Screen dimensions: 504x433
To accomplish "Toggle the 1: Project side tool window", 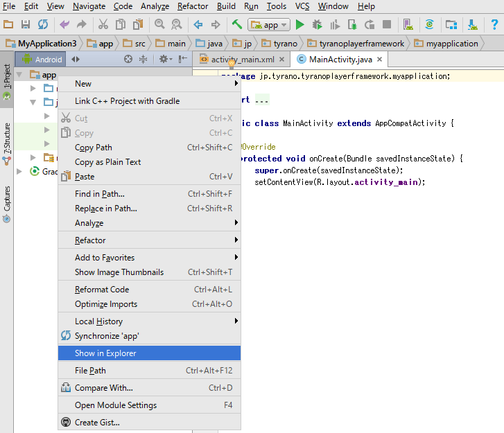I will tap(7, 80).
